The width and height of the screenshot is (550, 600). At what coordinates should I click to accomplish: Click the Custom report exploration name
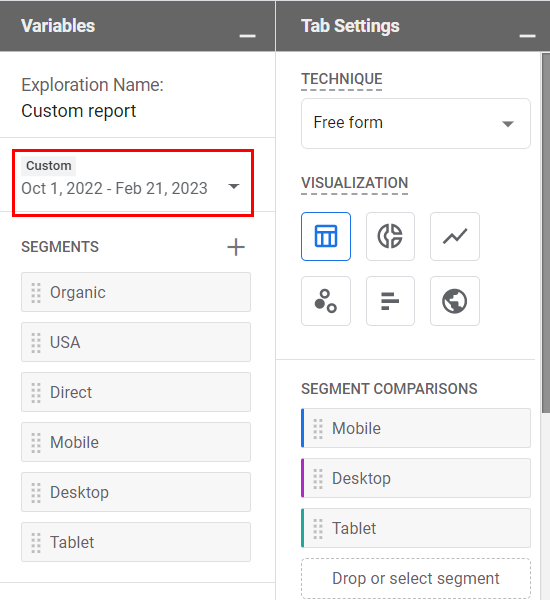[78, 111]
